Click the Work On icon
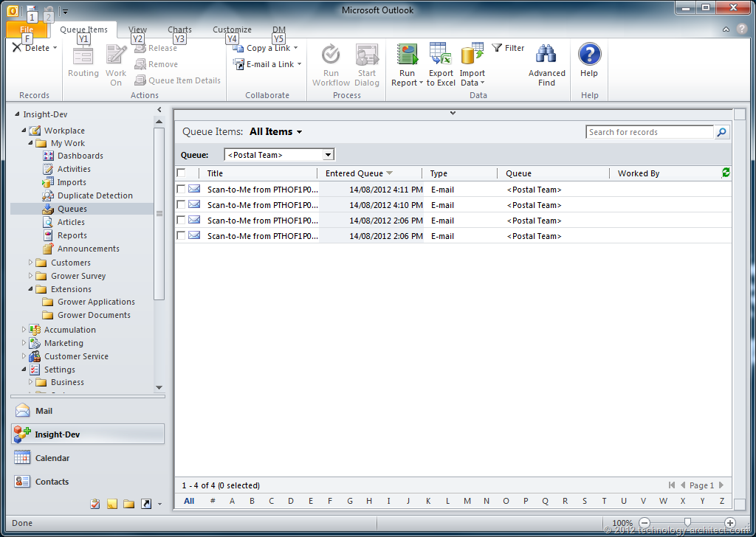 click(x=116, y=54)
